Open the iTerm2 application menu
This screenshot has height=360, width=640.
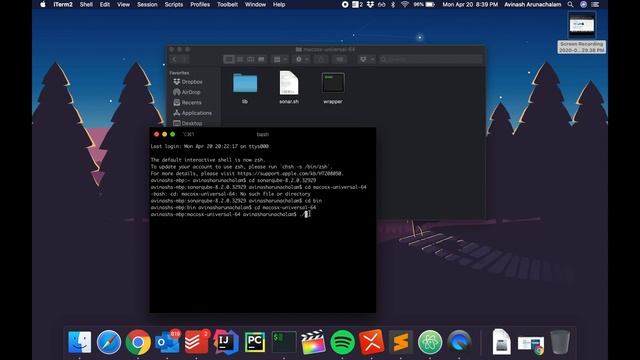pyautogui.click(x=63, y=4)
